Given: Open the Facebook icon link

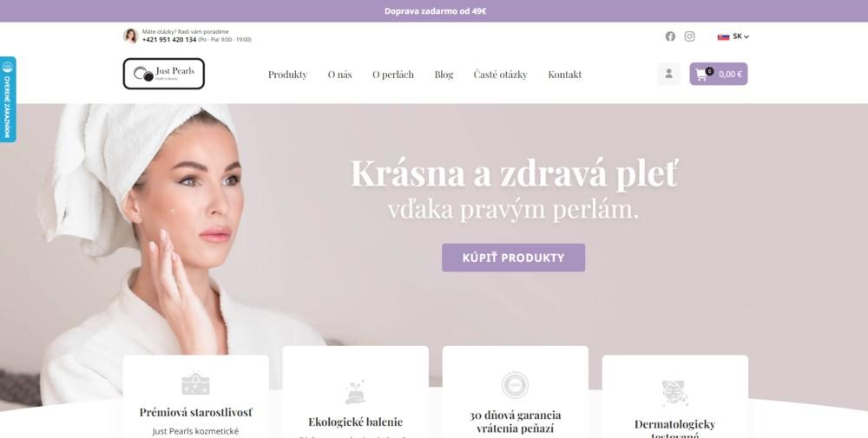Looking at the screenshot, I should click(670, 36).
